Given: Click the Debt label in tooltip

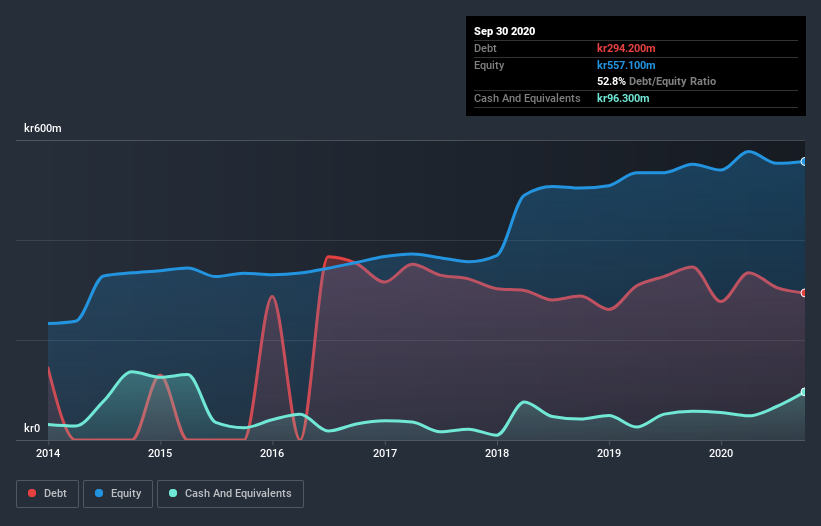Looking at the screenshot, I should tap(485, 48).
